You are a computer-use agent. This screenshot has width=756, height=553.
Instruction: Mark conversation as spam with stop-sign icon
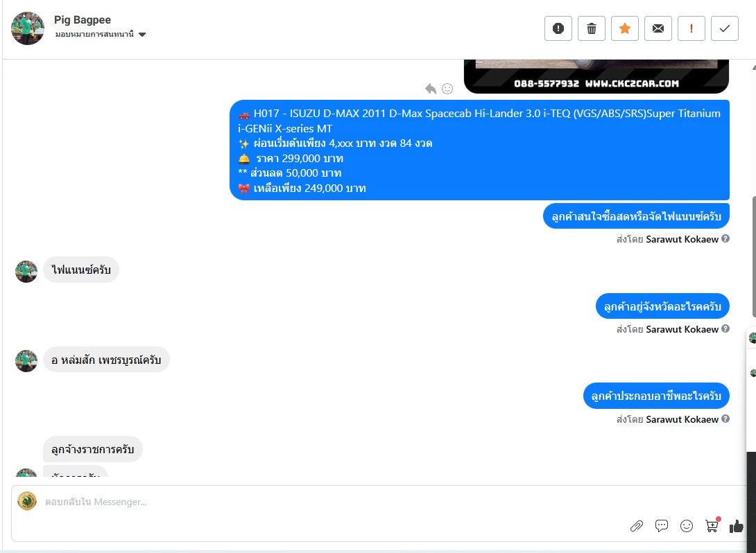tap(558, 28)
